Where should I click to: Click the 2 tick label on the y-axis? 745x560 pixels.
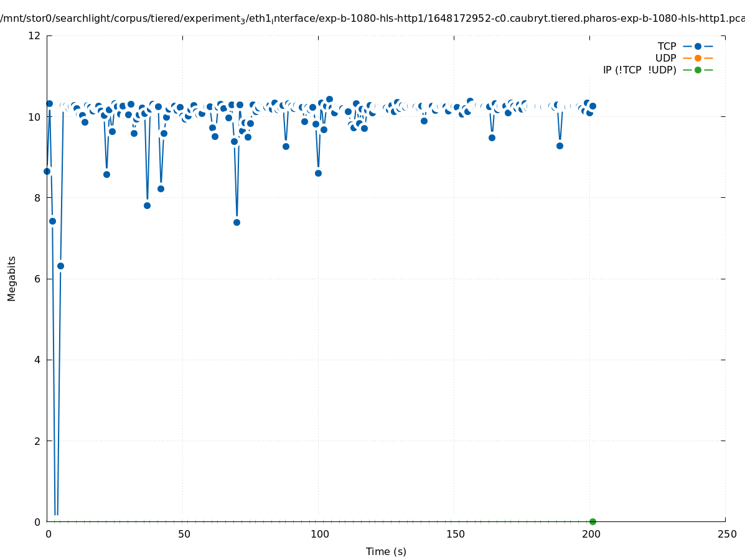37,441
